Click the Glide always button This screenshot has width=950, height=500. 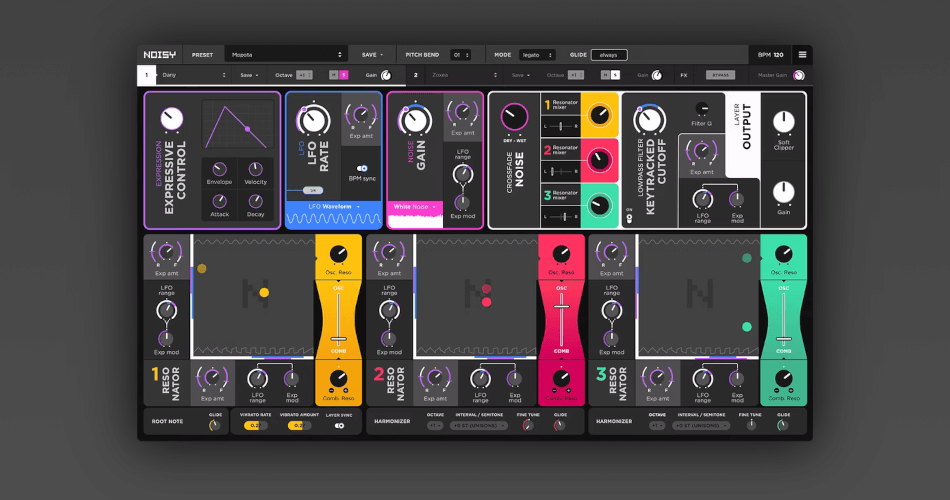[x=609, y=54]
